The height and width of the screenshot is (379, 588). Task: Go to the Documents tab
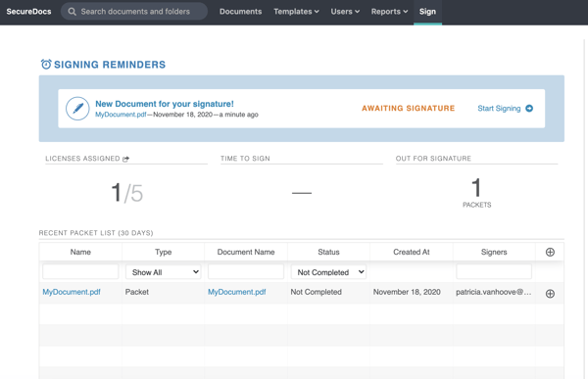[240, 12]
